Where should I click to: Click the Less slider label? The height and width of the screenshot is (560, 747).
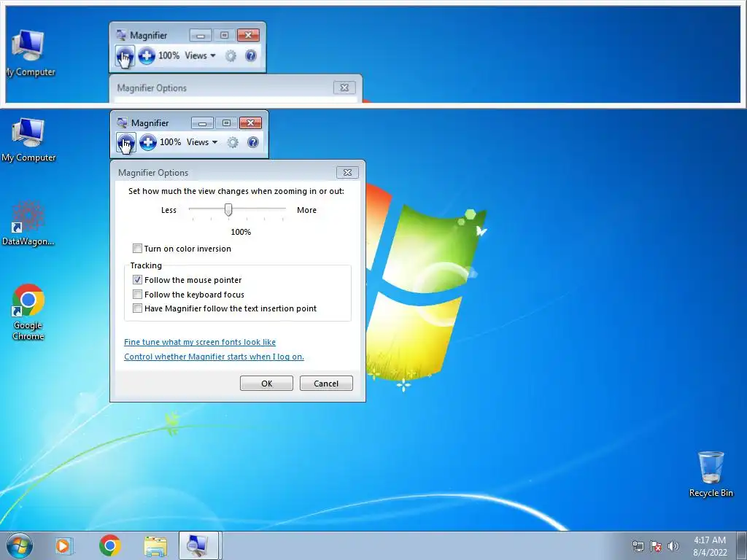pos(169,210)
